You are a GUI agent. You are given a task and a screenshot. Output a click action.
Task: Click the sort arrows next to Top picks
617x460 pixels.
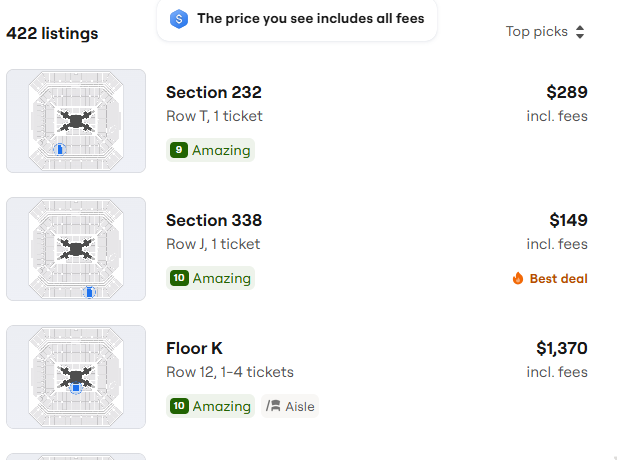[580, 32]
